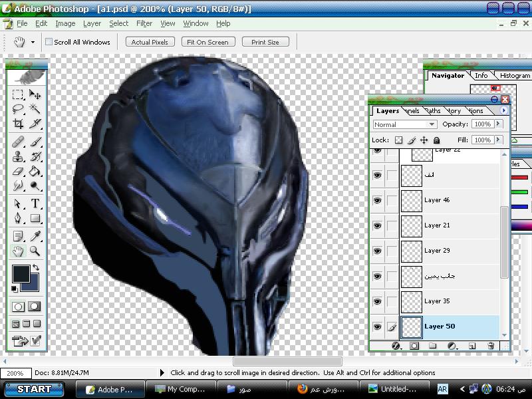Select the Paint Bucket tool
This screenshot has width=532, height=399.
35,172
